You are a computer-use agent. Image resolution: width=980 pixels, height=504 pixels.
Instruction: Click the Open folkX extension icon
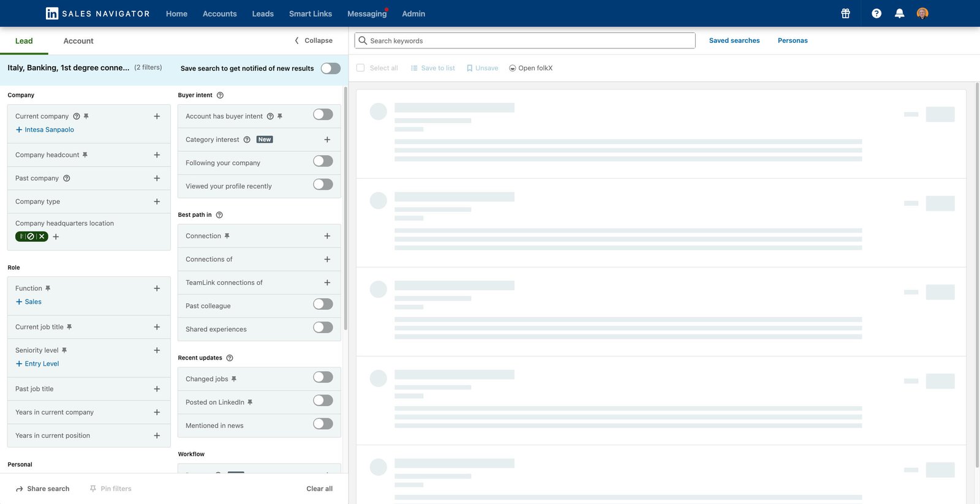(513, 68)
